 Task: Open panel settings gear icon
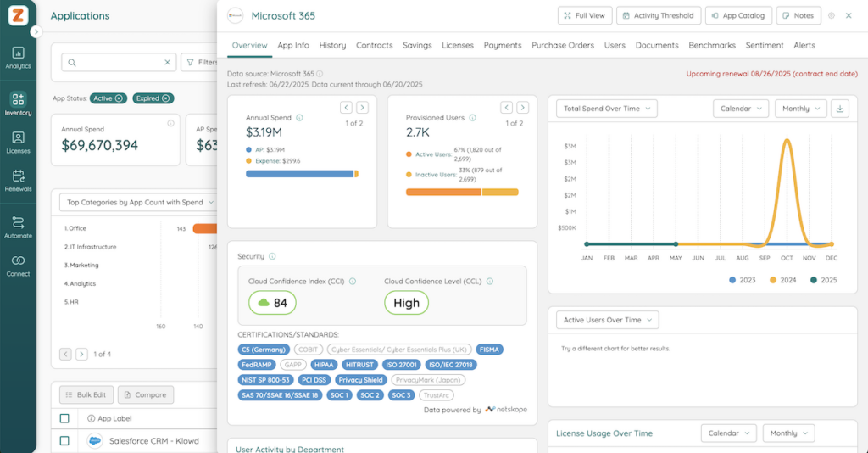(831, 15)
